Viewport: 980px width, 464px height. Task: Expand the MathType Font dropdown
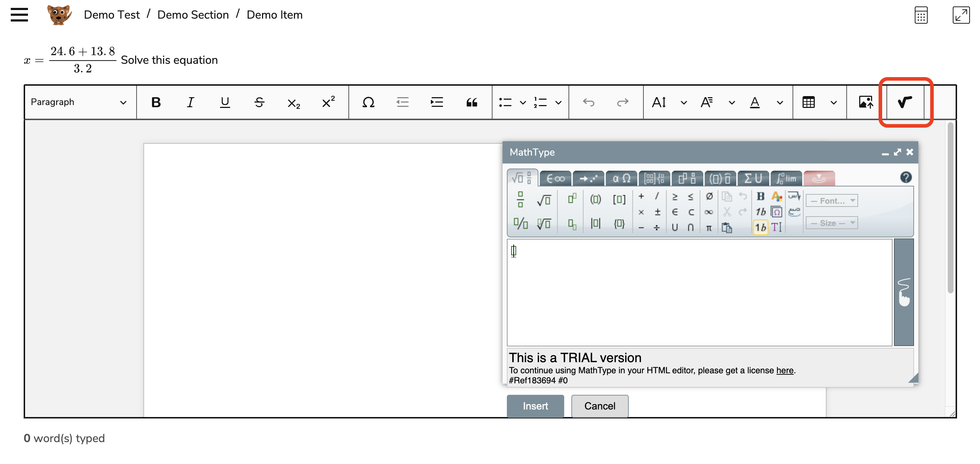point(832,200)
